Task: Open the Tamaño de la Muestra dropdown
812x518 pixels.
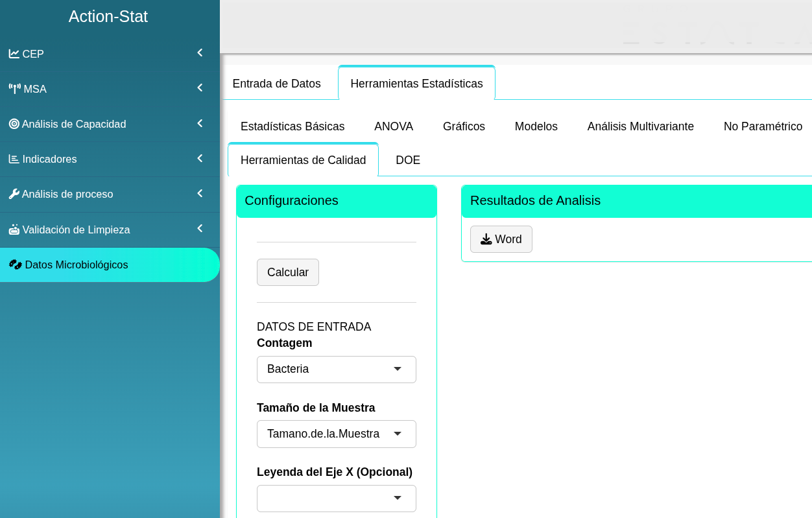Action: coord(336,434)
